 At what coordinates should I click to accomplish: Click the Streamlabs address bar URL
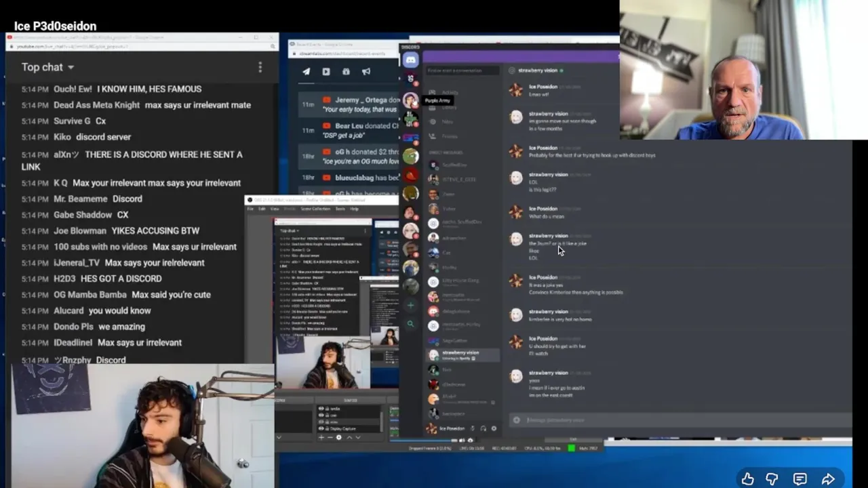(x=343, y=54)
